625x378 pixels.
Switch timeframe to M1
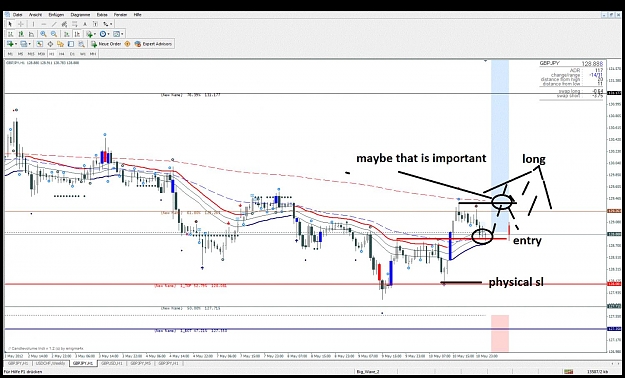[10, 53]
